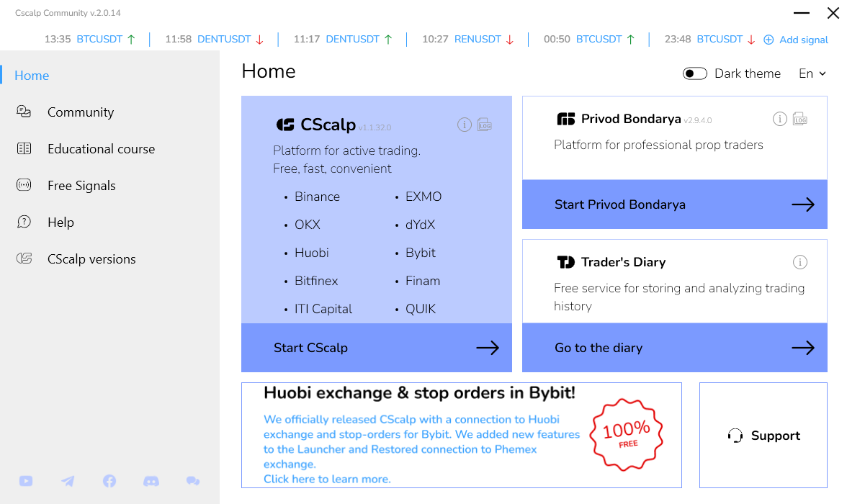Click the Go to the diary button

click(674, 348)
